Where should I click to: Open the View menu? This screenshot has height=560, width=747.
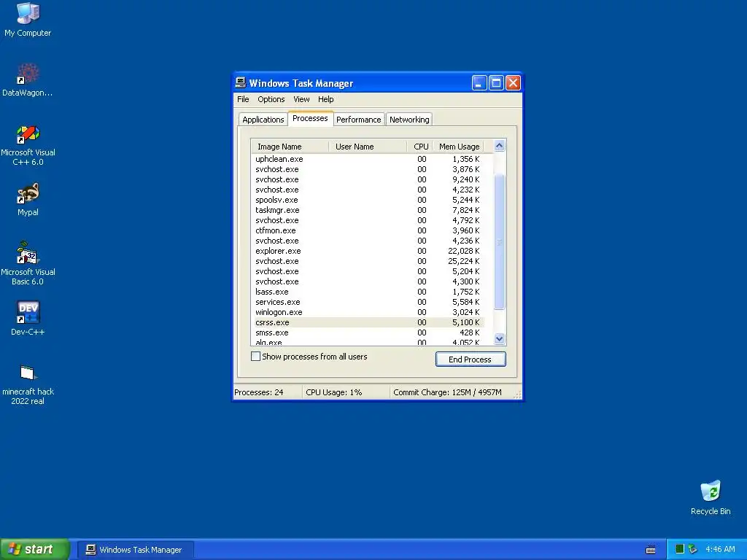click(x=301, y=99)
